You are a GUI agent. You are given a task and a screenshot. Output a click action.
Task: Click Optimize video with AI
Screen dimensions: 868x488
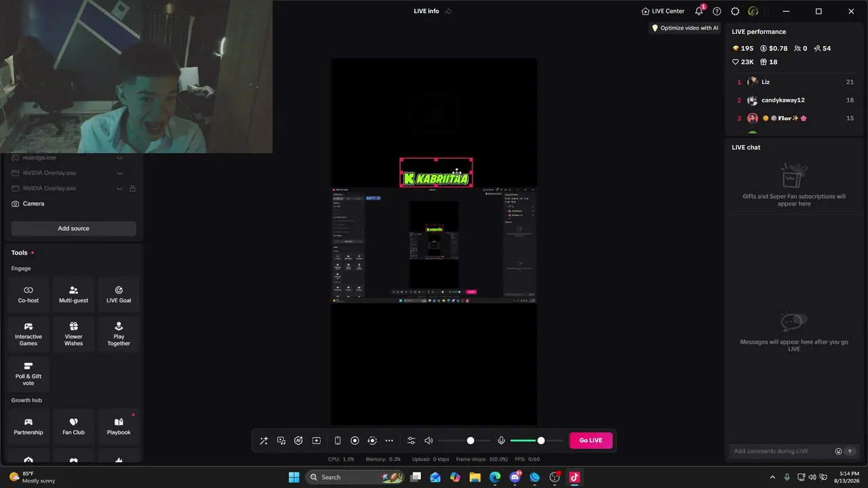[685, 28]
